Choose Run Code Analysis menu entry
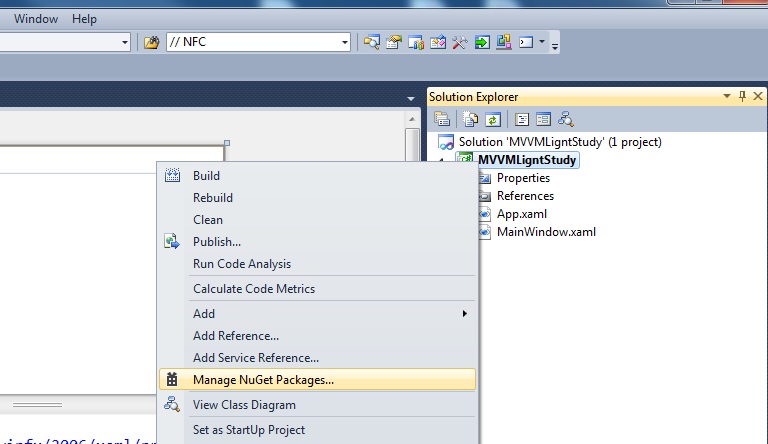This screenshot has width=768, height=444. coord(317,264)
